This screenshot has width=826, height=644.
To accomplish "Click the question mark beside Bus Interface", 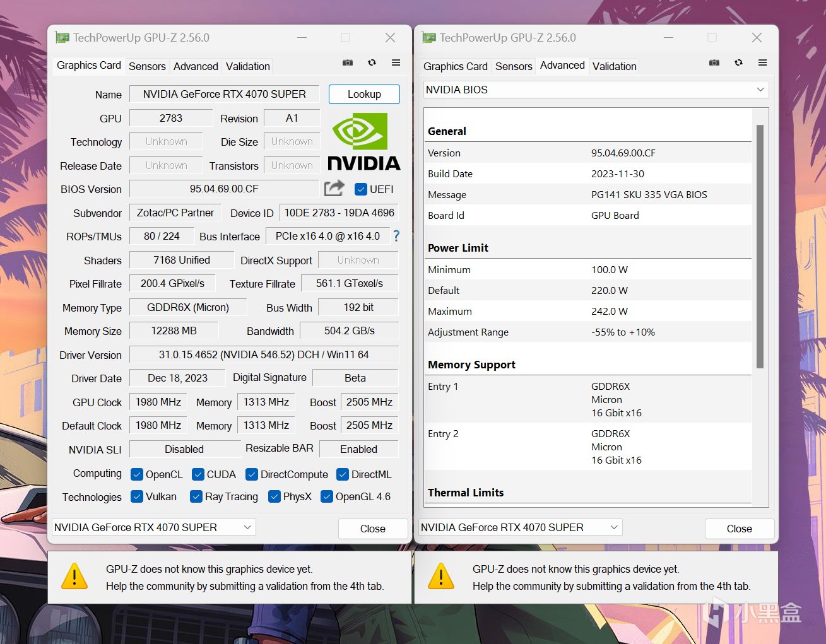I will pyautogui.click(x=396, y=236).
